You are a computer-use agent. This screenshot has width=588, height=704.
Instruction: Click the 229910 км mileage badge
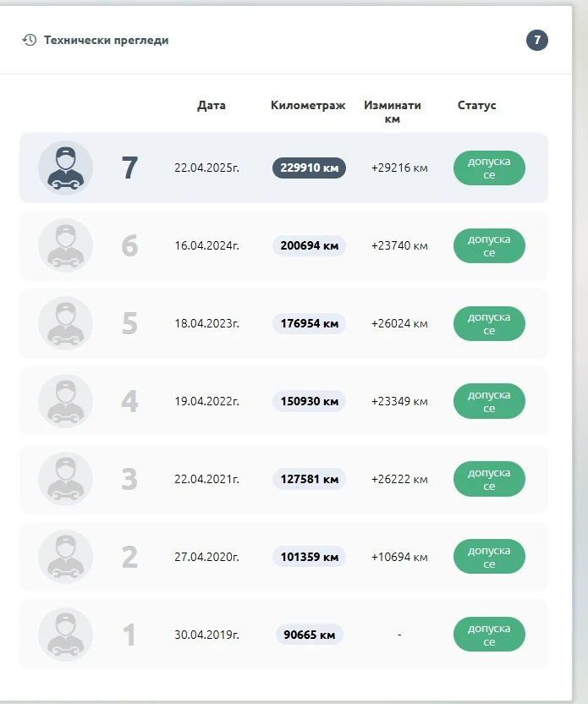point(309,168)
